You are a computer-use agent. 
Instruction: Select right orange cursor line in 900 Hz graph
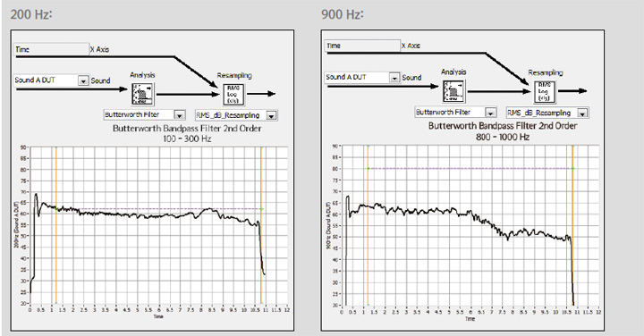pyautogui.click(x=572, y=225)
